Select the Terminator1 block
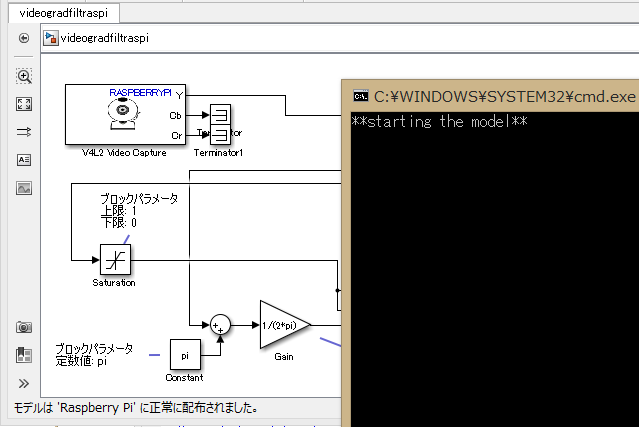639x427 pixels. [220, 123]
